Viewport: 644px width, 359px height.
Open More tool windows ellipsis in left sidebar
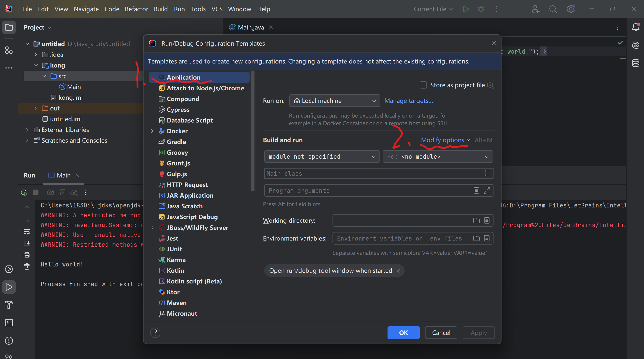[9, 68]
